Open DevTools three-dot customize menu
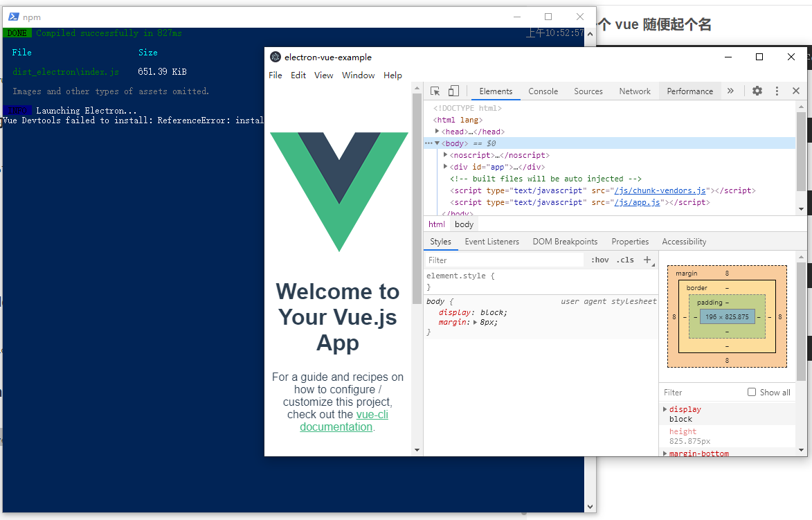The height and width of the screenshot is (520, 812). point(777,91)
